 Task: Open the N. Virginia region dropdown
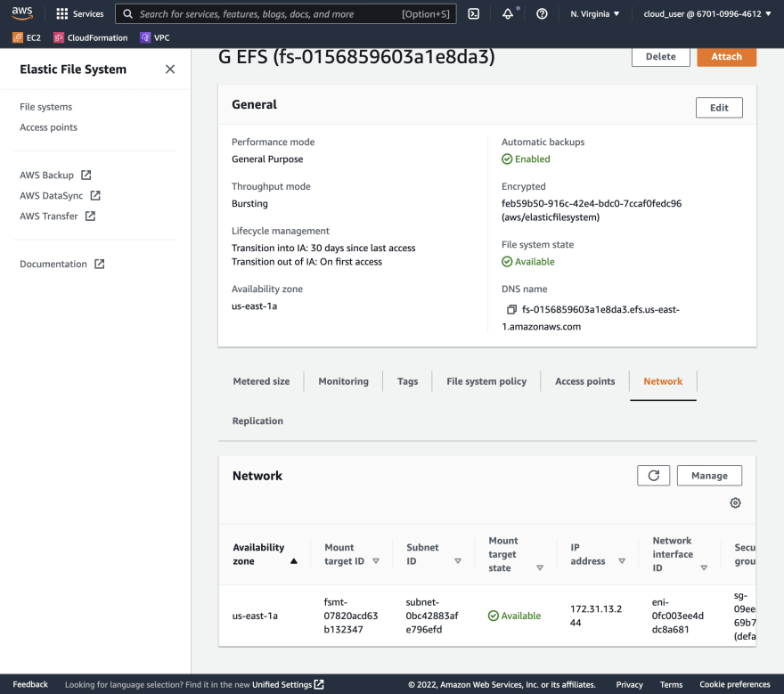[594, 14]
